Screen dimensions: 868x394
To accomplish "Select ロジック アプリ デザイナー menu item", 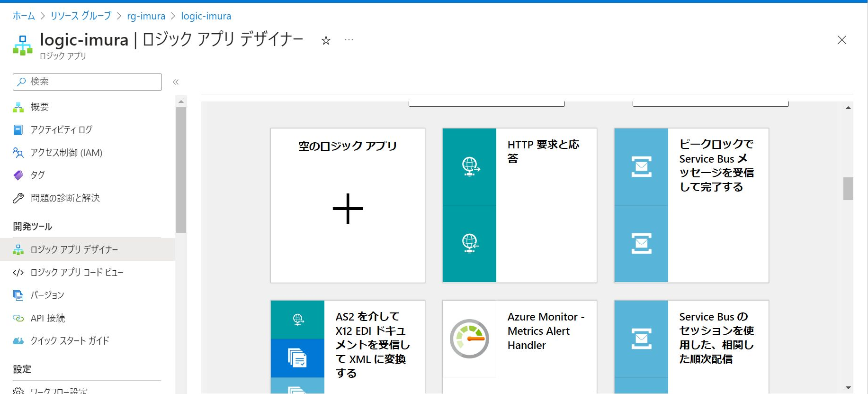I will point(88,249).
